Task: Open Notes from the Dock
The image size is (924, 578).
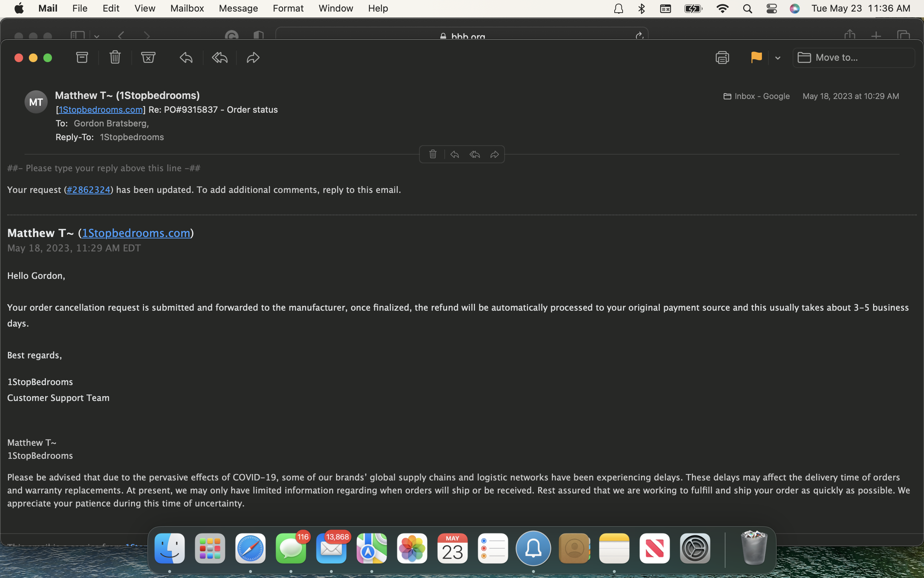Action: [614, 548]
